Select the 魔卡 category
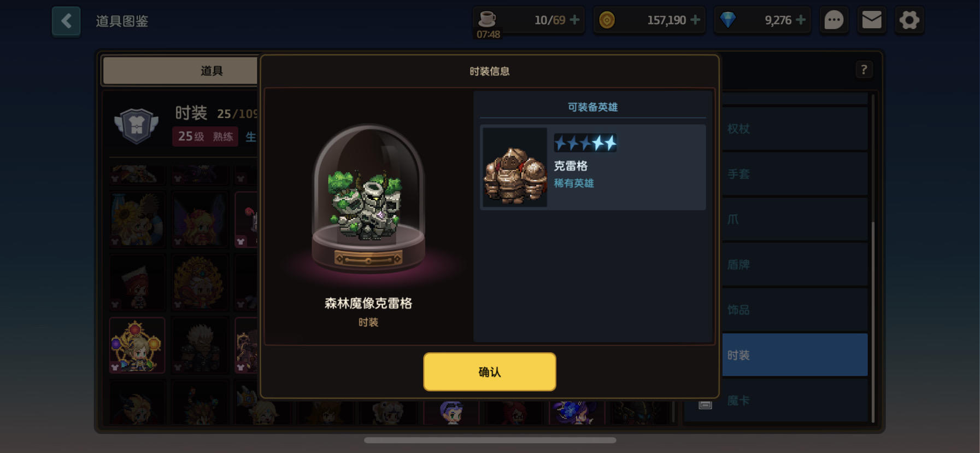980x453 pixels. pyautogui.click(x=795, y=400)
